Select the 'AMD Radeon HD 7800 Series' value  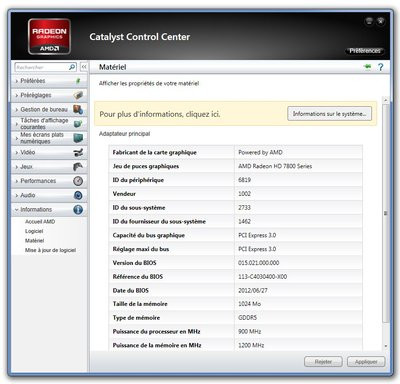[275, 166]
